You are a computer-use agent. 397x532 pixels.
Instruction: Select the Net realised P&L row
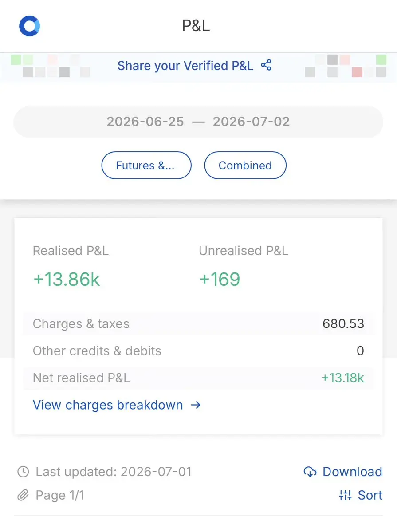coord(199,378)
